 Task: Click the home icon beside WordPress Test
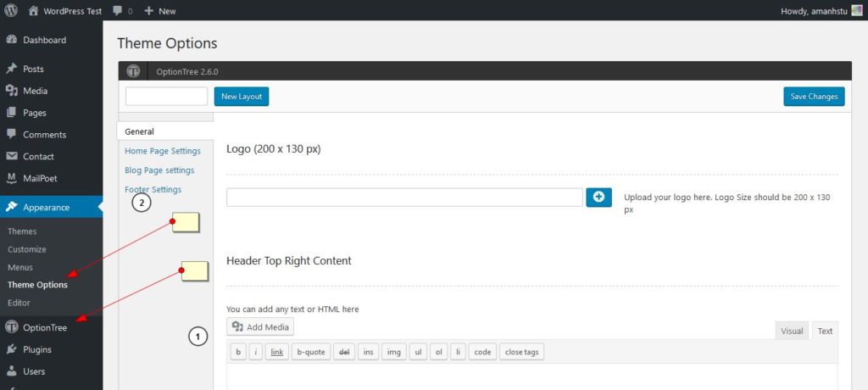tap(34, 10)
